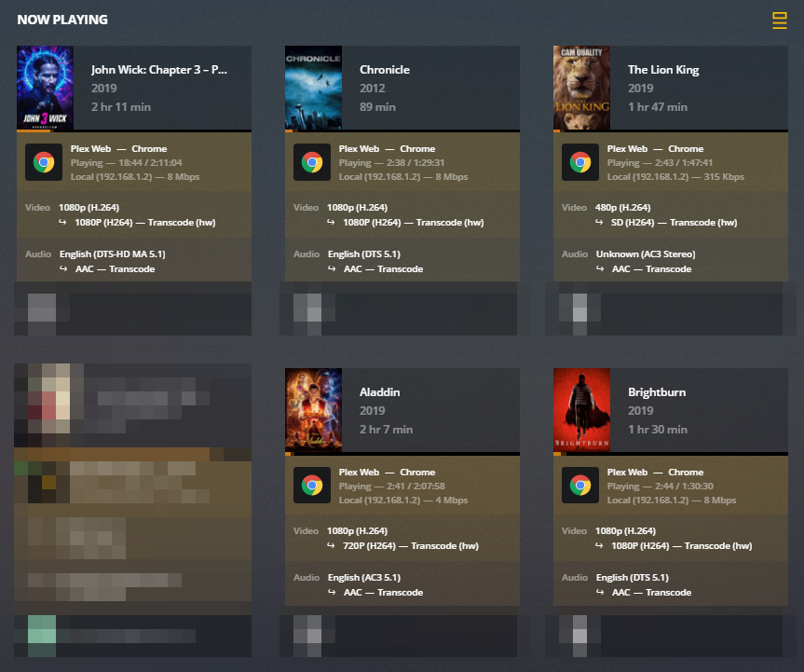Open Aladdin movie poster
The height and width of the screenshot is (672, 804).
pos(313,410)
